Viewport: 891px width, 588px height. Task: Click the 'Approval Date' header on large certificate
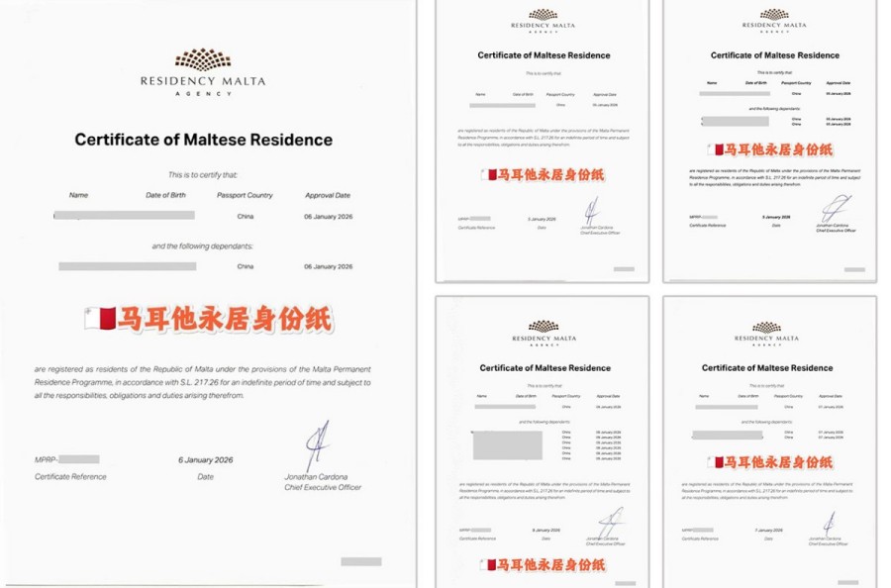(x=328, y=195)
